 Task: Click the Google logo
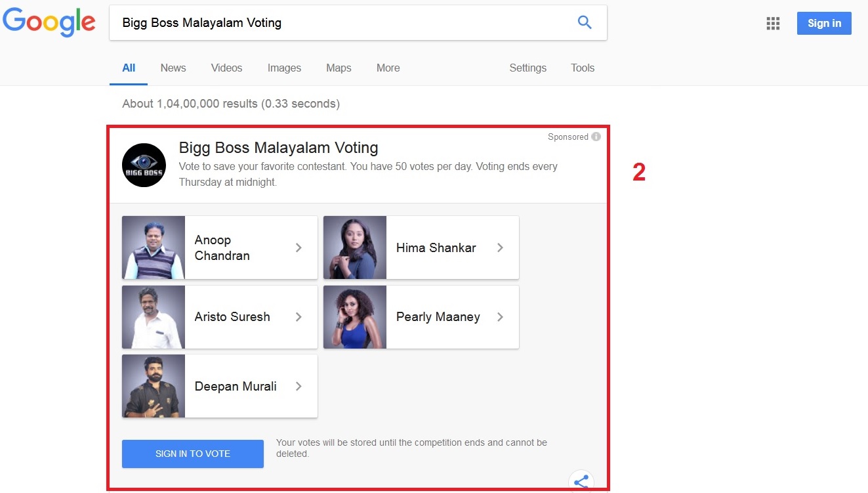(50, 22)
